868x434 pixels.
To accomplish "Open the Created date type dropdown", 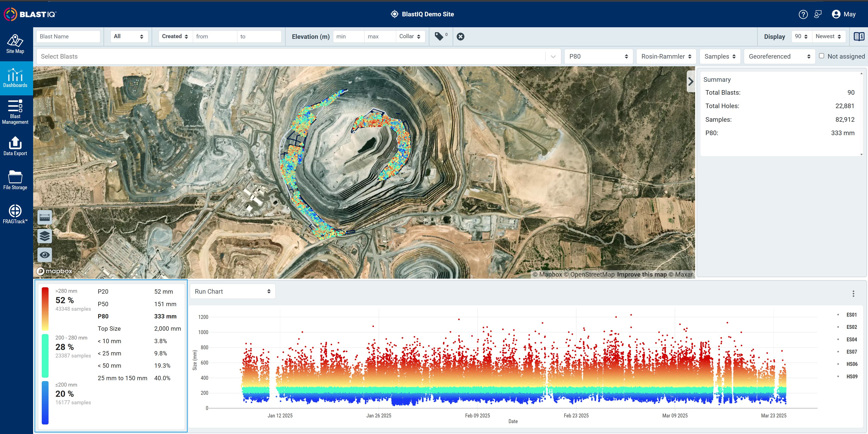I will pos(175,36).
